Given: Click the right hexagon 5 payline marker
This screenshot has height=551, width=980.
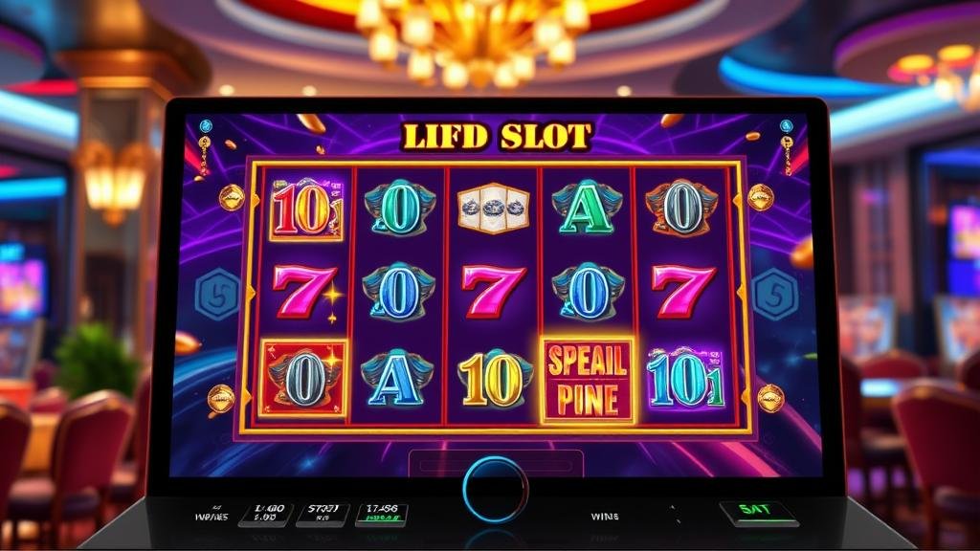Looking at the screenshot, I should (775, 294).
